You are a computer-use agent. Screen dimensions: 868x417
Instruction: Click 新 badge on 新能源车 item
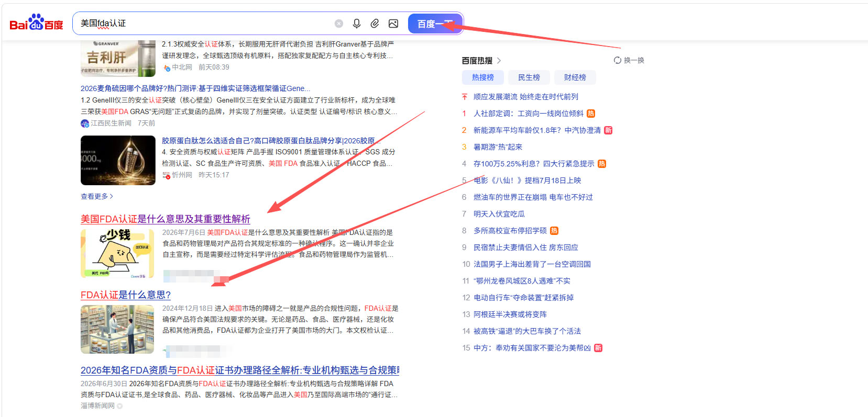pos(608,130)
